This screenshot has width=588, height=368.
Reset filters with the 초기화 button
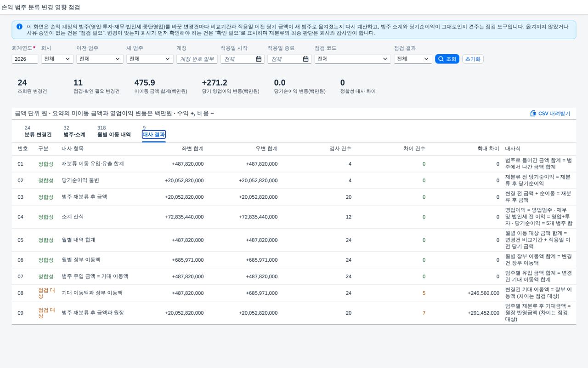[473, 59]
